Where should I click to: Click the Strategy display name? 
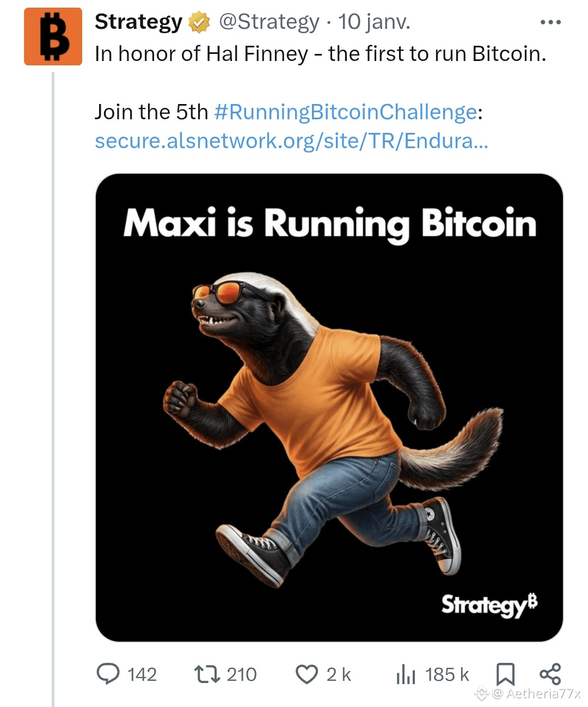click(x=138, y=22)
